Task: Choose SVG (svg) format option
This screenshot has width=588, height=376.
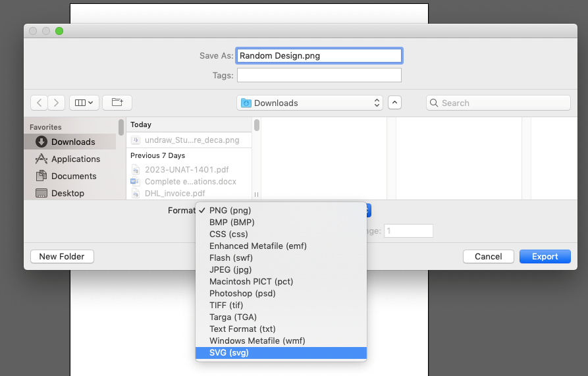Action: (229, 353)
